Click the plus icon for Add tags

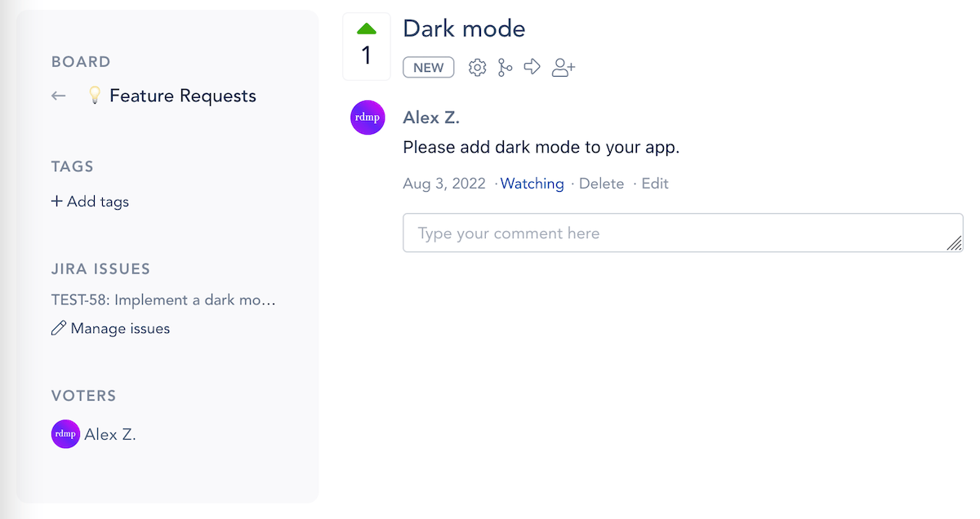[x=56, y=201]
